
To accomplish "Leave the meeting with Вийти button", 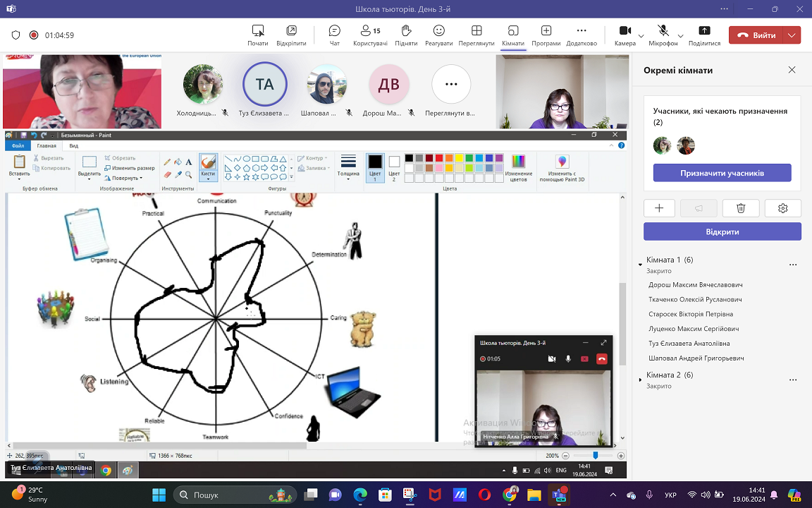I will [756, 35].
